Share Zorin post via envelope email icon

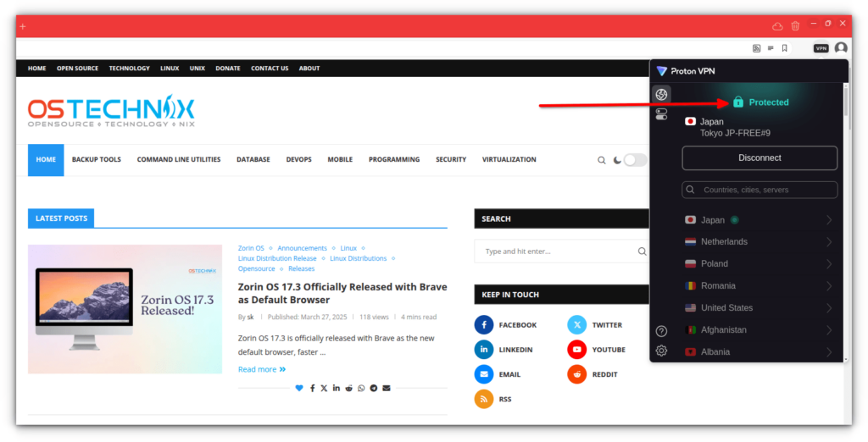[387, 389]
